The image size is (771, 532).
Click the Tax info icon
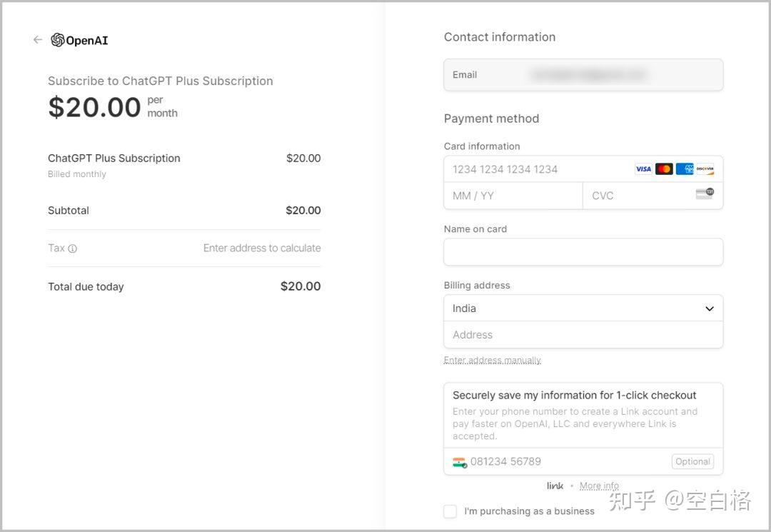click(72, 249)
